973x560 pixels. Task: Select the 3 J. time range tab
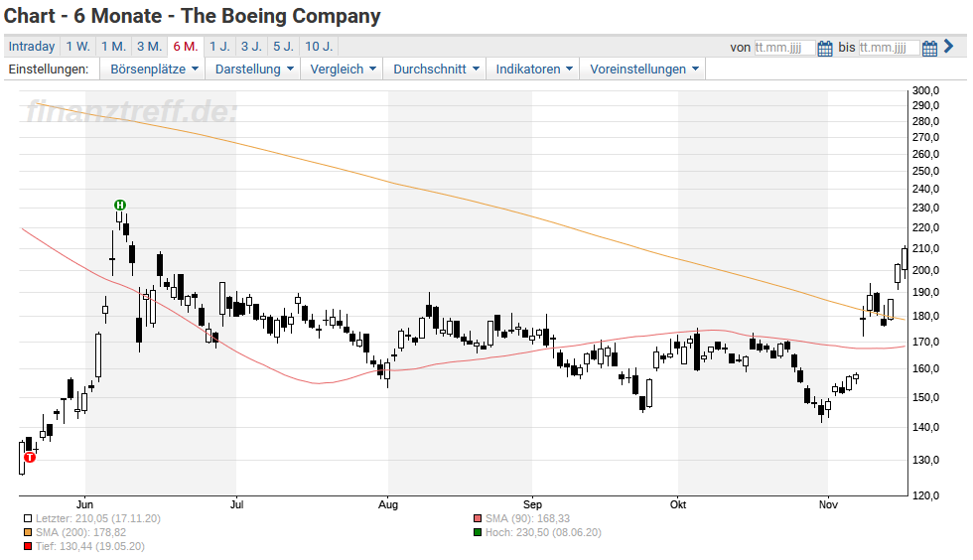pos(251,47)
